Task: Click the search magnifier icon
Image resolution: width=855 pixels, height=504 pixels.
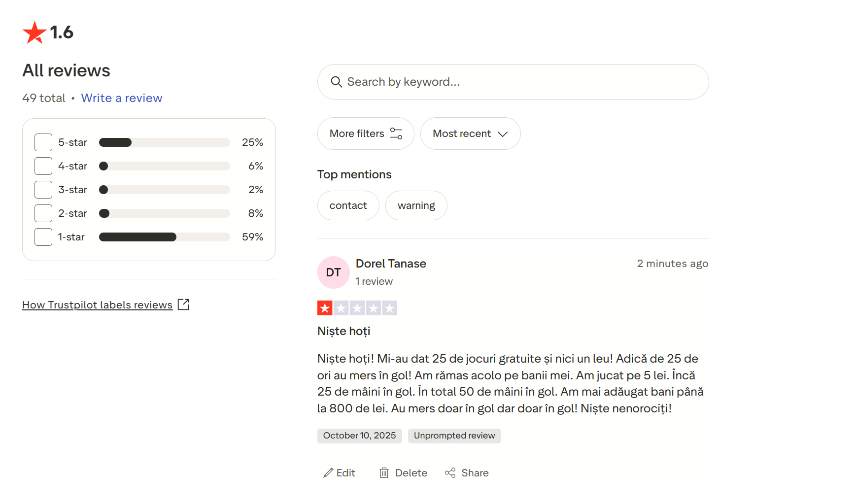Action: pyautogui.click(x=336, y=82)
